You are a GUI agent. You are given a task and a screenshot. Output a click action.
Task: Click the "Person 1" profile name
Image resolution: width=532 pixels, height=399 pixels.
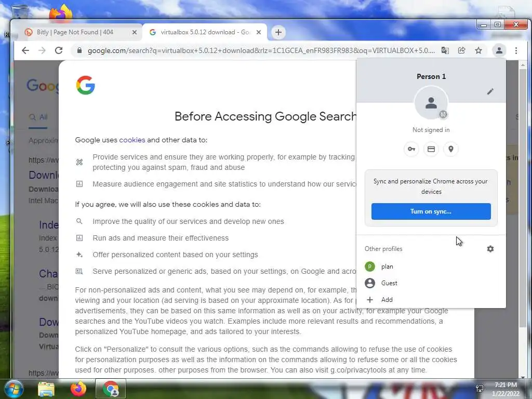(x=431, y=76)
